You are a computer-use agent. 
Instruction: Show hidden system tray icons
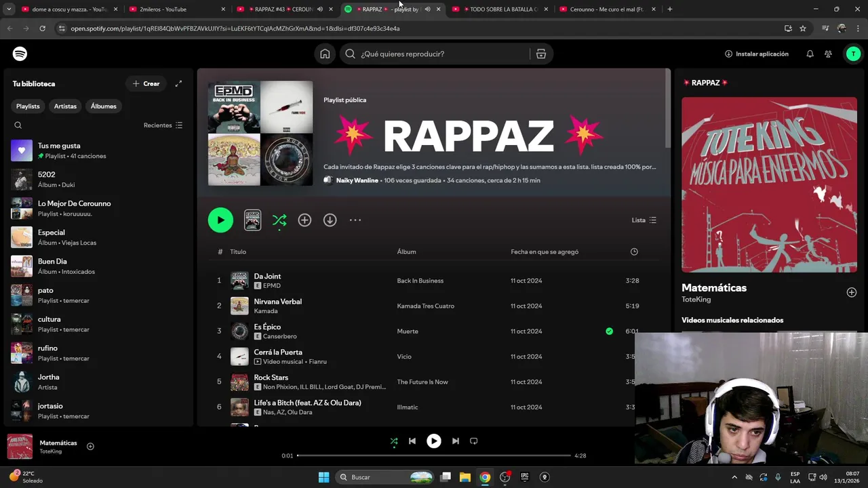(734, 477)
